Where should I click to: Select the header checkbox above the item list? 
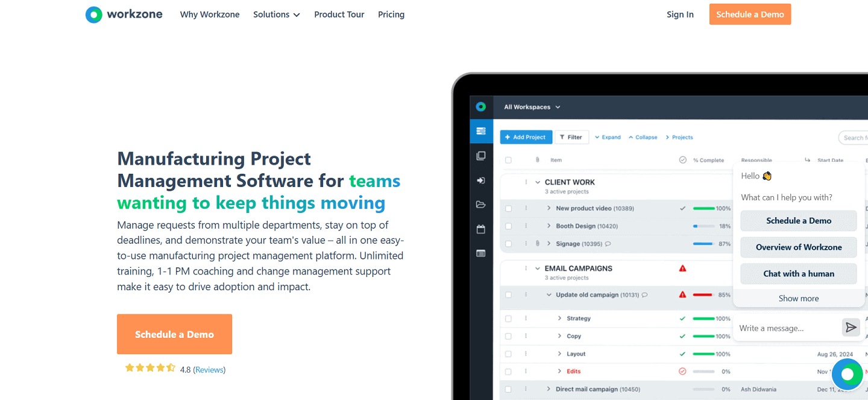pyautogui.click(x=508, y=159)
